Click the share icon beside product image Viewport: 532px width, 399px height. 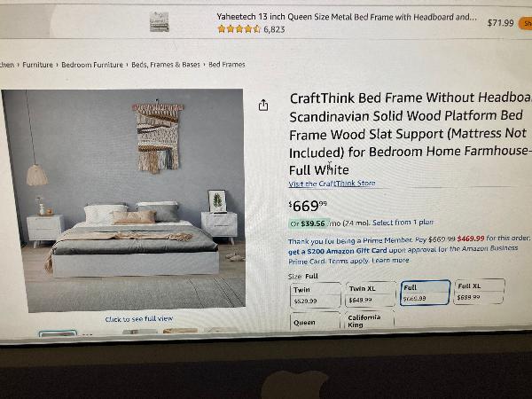click(x=263, y=106)
